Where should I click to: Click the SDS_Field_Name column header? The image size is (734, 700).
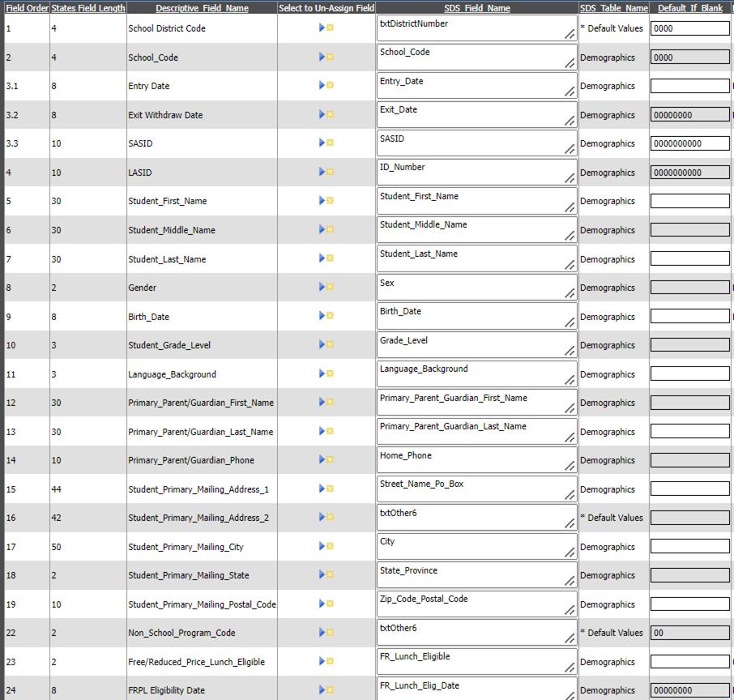pos(476,8)
